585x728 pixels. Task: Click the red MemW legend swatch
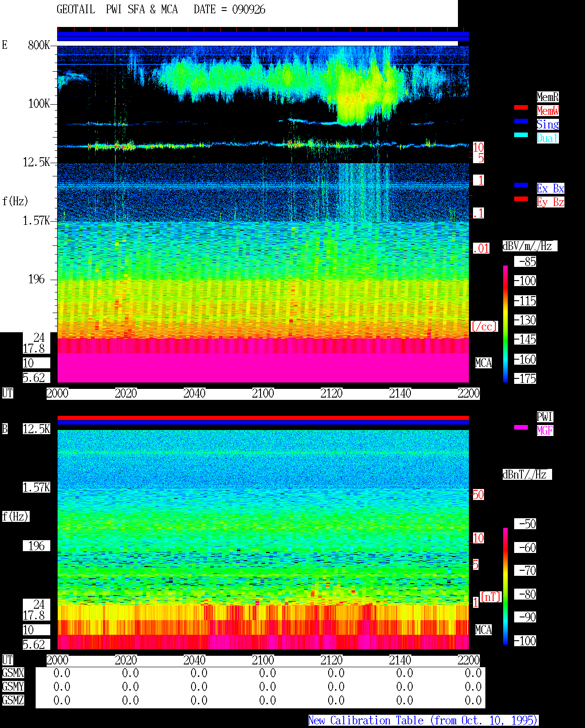pos(521,107)
